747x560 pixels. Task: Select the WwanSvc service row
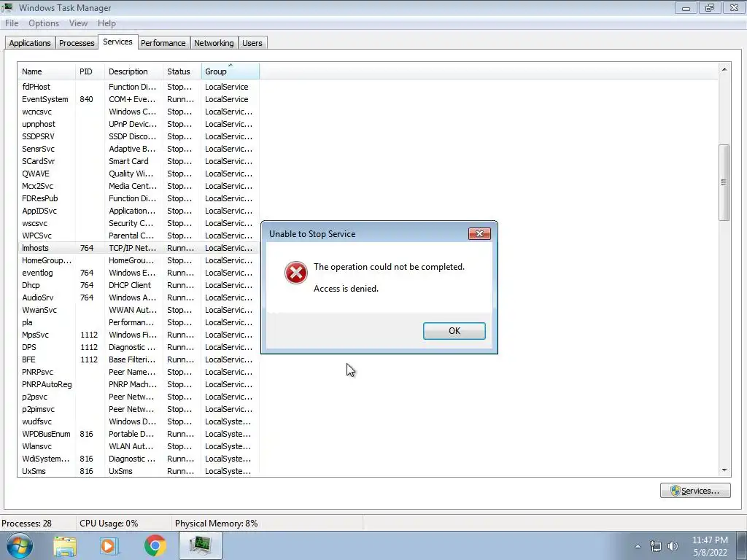click(138, 309)
